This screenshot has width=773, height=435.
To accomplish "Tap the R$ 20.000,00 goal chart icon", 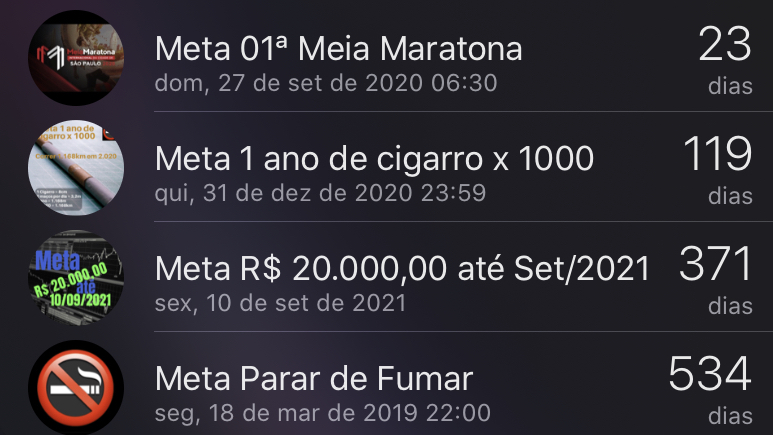I will 75,277.
